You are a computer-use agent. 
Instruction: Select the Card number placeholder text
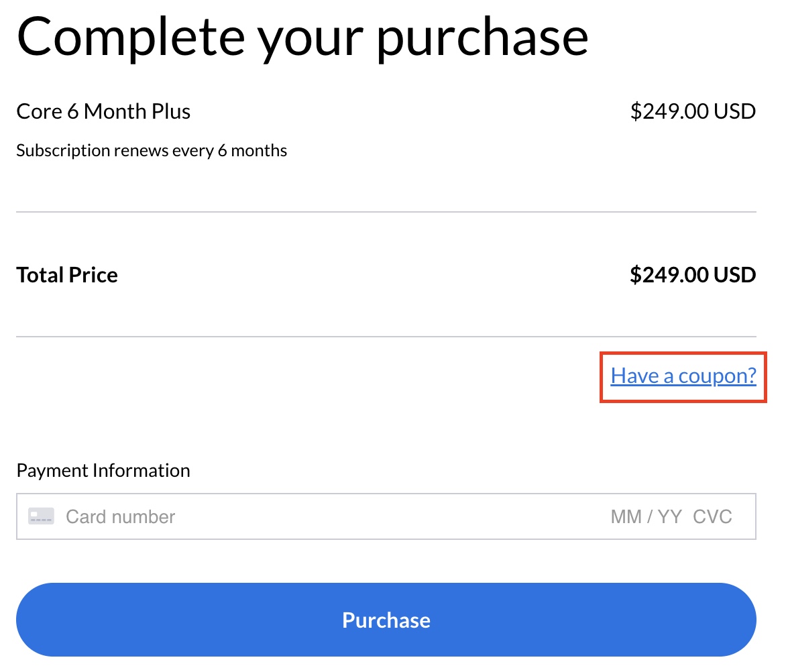121,516
